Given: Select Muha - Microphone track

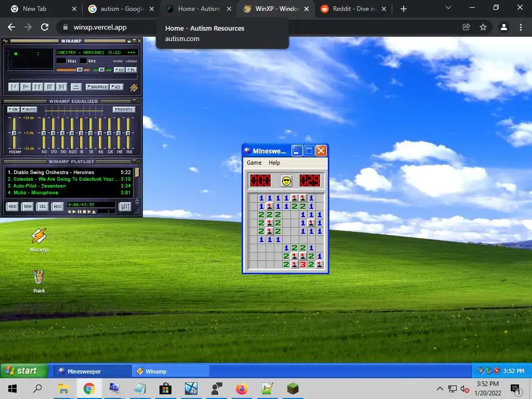Looking at the screenshot, I should tap(69, 193).
